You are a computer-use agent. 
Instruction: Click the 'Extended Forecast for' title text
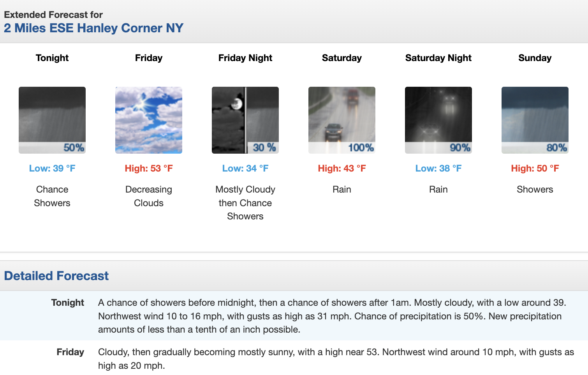coord(53,15)
